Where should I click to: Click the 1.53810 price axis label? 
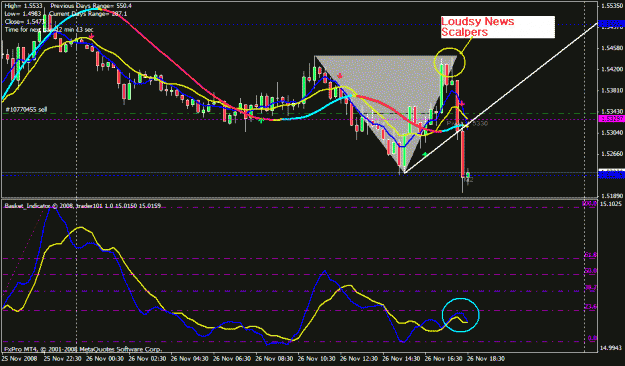pyautogui.click(x=611, y=91)
